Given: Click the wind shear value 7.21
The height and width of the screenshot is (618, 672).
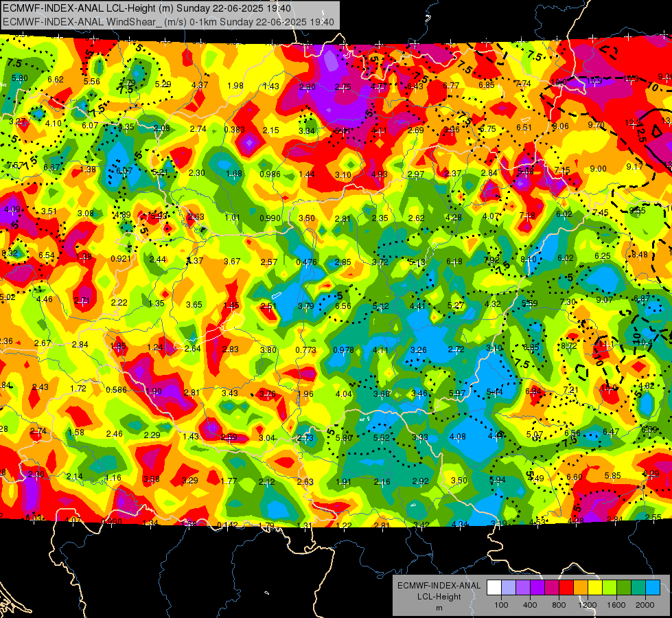Looking at the screenshot, I should click(571, 390).
